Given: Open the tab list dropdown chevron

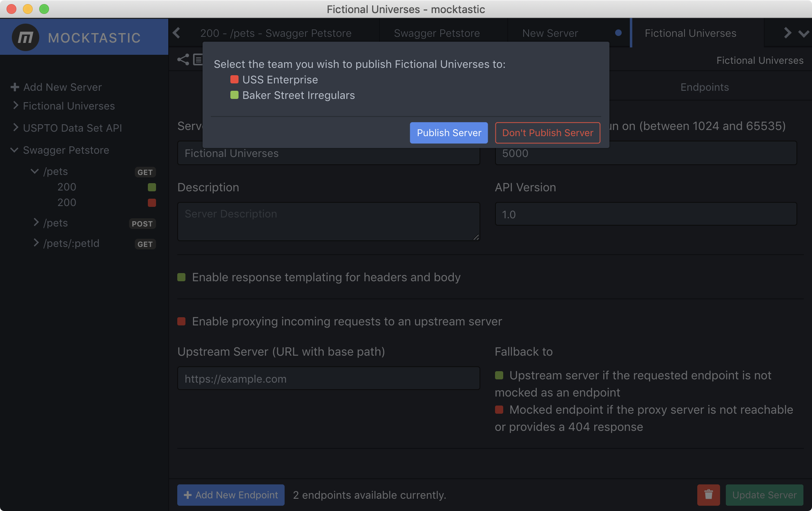Looking at the screenshot, I should pyautogui.click(x=803, y=34).
